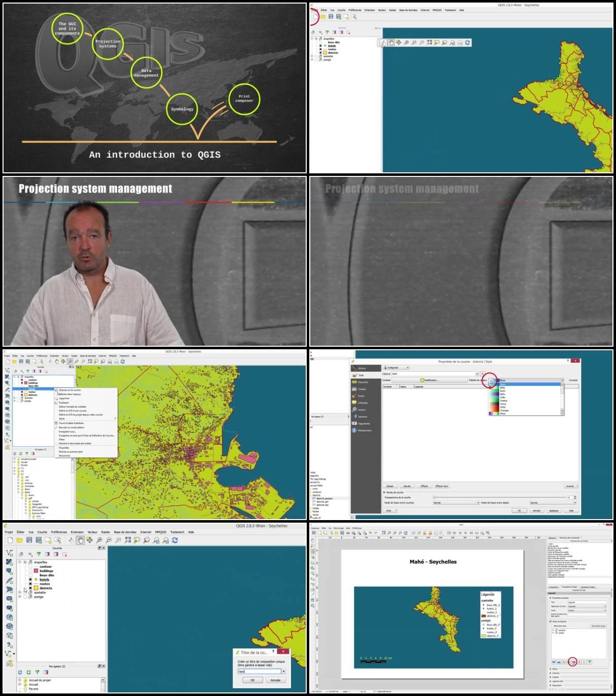Open the Style tab in the layer properties sidebar
This screenshot has width=616, height=696.
coord(366,375)
